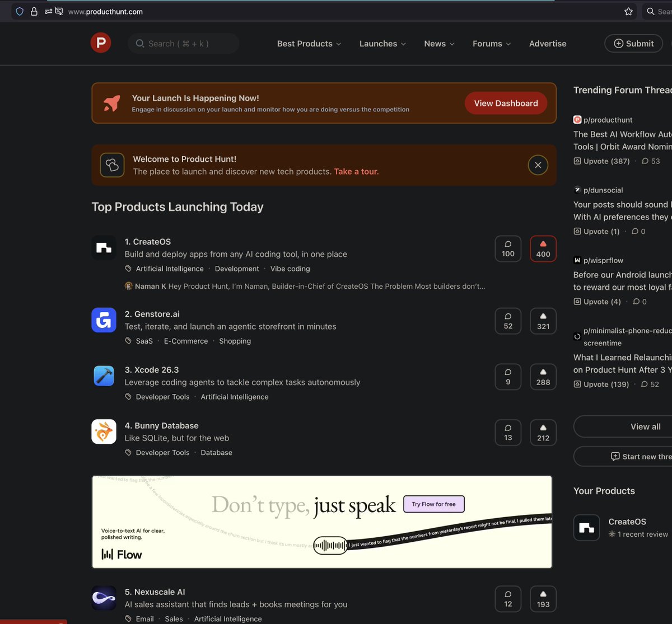Image resolution: width=672 pixels, height=624 pixels.
Task: Click the padlock site security icon
Action: point(34,11)
